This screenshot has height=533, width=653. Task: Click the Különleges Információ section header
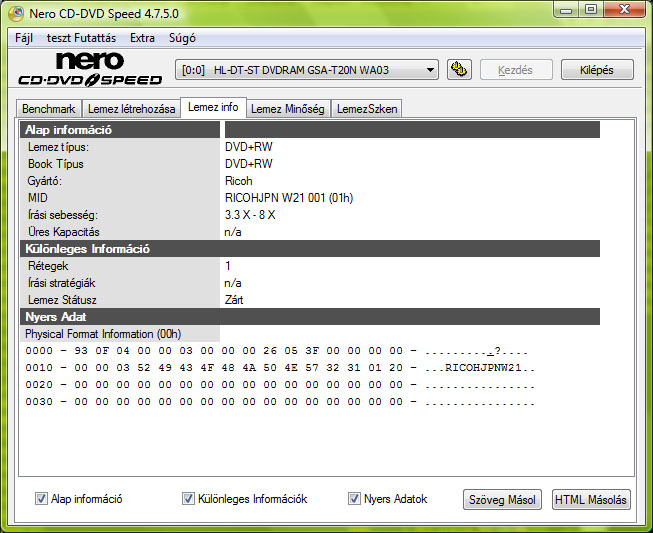[310, 249]
